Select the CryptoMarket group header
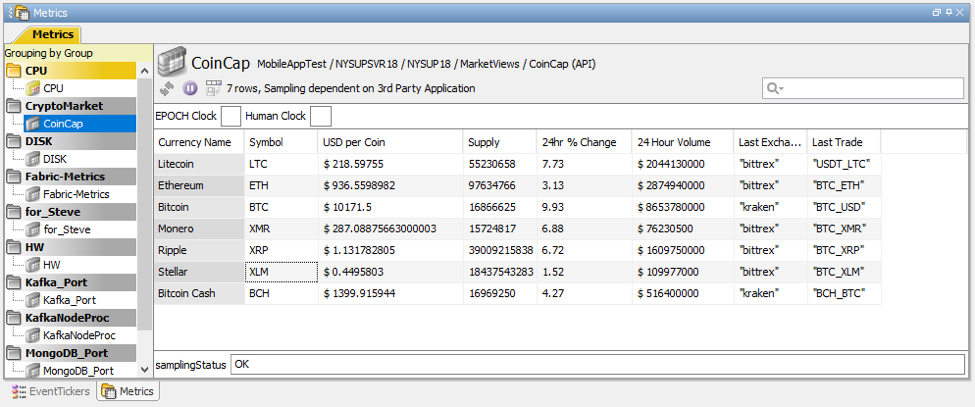The height and width of the screenshot is (407, 975). pyautogui.click(x=70, y=106)
